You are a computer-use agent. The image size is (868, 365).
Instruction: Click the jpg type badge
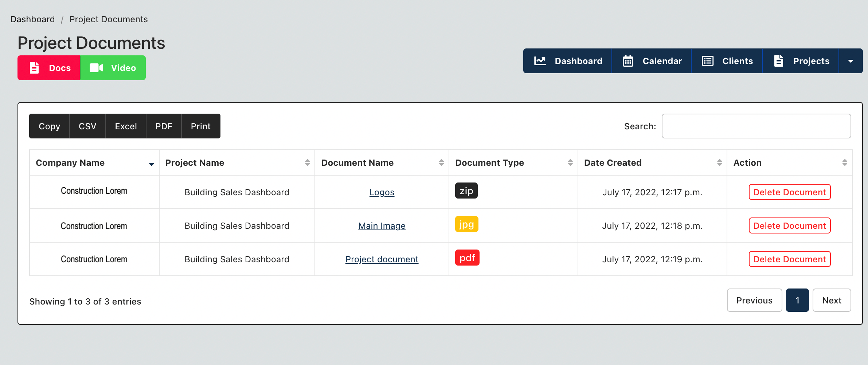pos(467,224)
